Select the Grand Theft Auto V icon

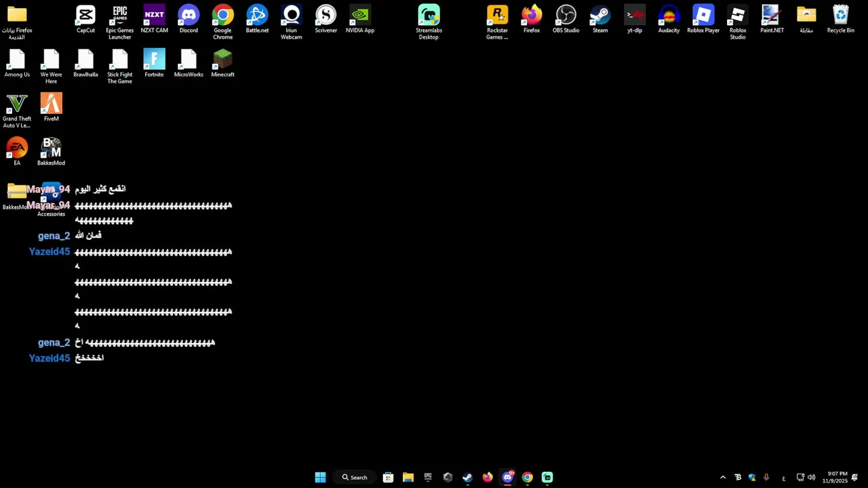coord(17,110)
